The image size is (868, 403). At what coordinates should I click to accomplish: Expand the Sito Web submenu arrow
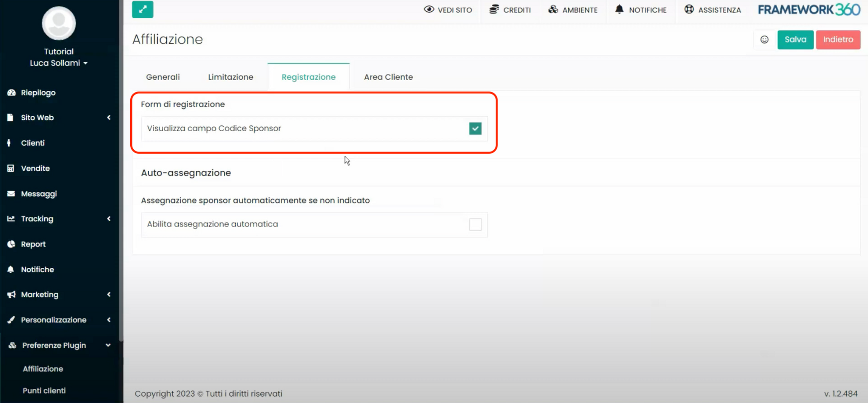(109, 118)
